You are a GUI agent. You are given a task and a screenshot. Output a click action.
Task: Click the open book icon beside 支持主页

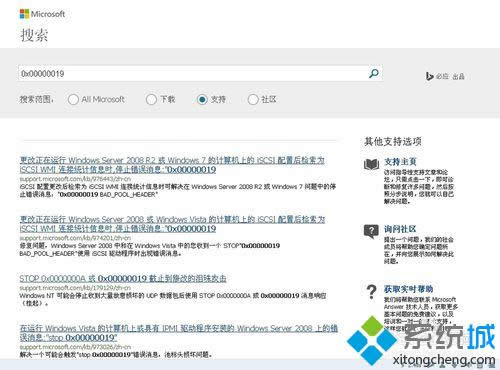point(371,164)
